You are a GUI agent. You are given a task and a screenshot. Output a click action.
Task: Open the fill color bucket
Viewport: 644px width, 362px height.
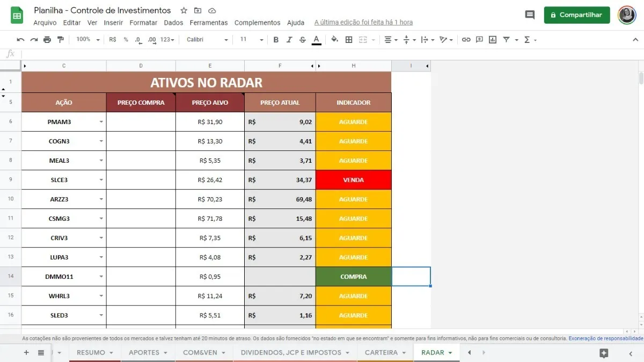(335, 40)
